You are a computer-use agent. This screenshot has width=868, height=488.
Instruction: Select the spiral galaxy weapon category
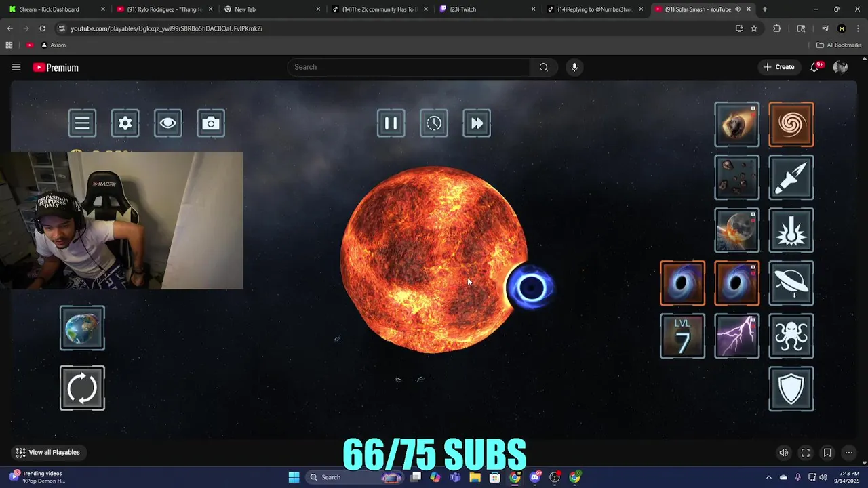pyautogui.click(x=791, y=125)
